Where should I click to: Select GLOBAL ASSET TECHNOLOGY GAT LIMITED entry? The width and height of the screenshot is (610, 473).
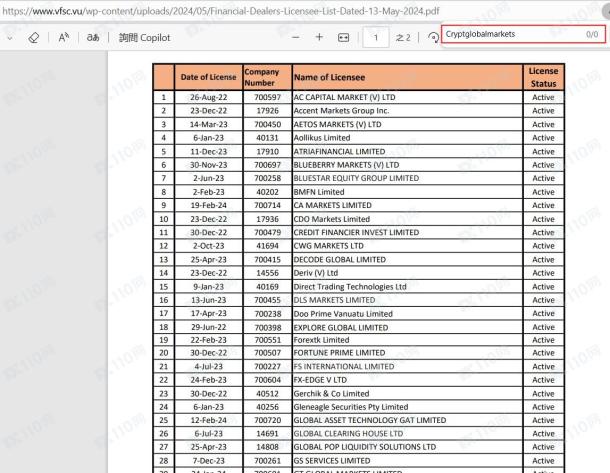370,420
